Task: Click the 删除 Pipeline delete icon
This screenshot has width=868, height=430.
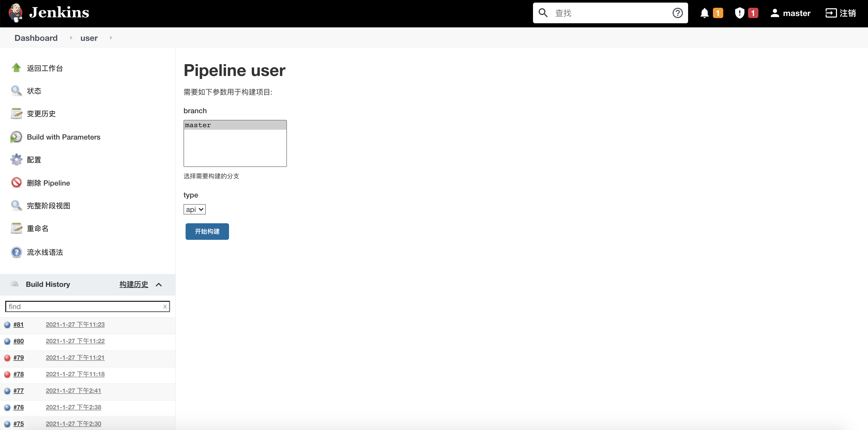Action: click(x=17, y=183)
